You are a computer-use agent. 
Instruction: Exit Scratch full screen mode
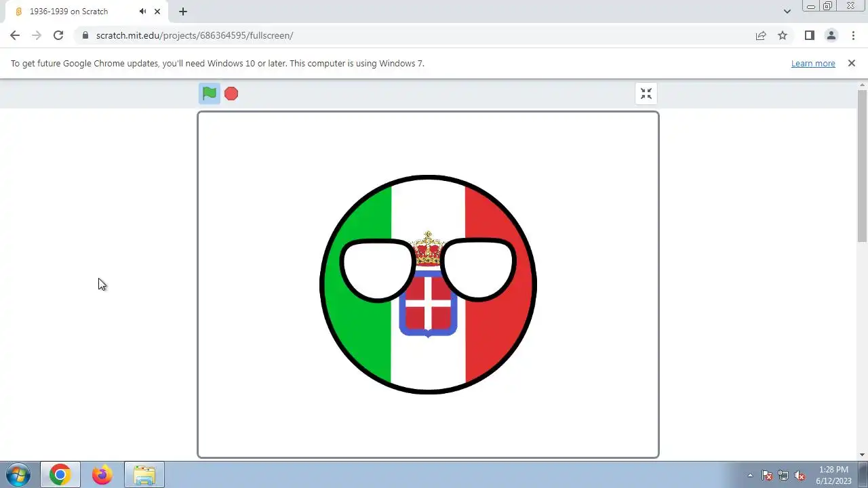646,94
